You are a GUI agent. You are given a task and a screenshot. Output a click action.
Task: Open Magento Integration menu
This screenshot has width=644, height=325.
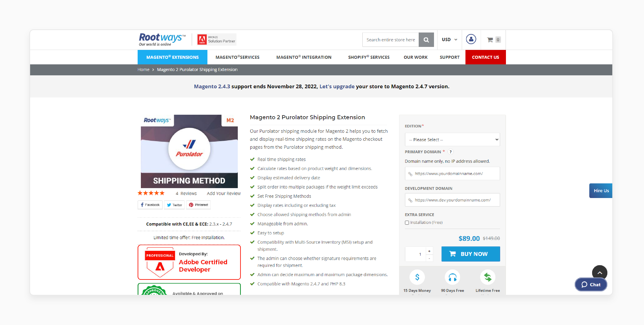304,57
